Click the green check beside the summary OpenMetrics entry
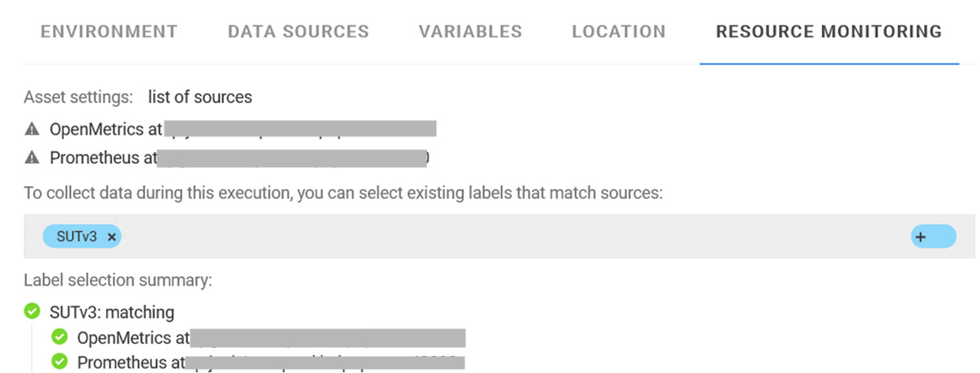 tap(59, 337)
